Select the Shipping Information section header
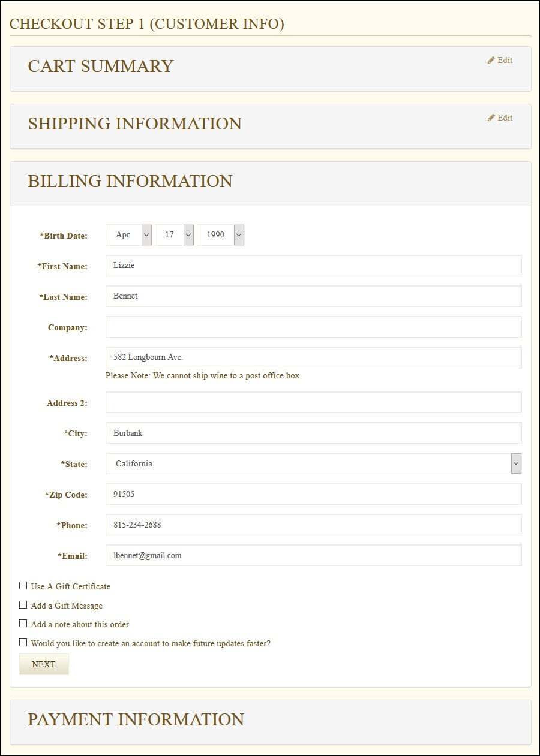Viewport: 540px width, 756px height. (271, 126)
